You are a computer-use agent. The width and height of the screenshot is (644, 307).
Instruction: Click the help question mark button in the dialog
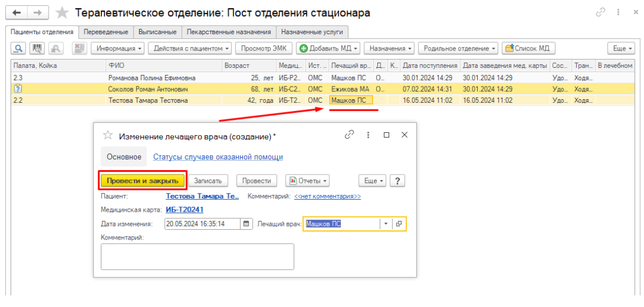coord(397,181)
